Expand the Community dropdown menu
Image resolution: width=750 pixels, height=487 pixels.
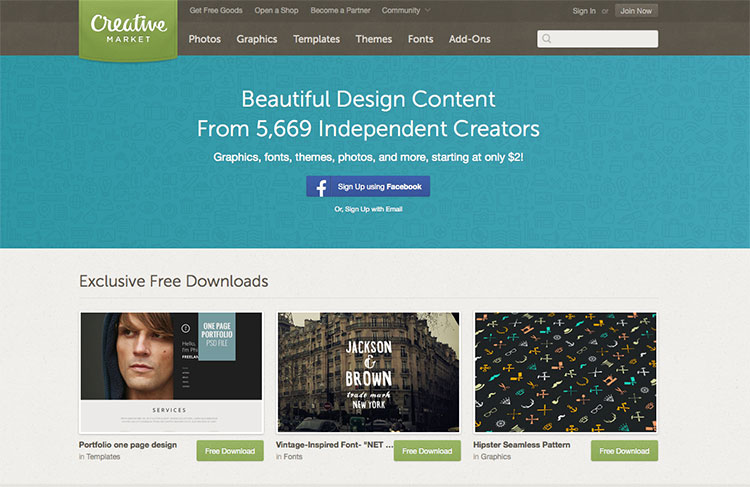(x=406, y=11)
